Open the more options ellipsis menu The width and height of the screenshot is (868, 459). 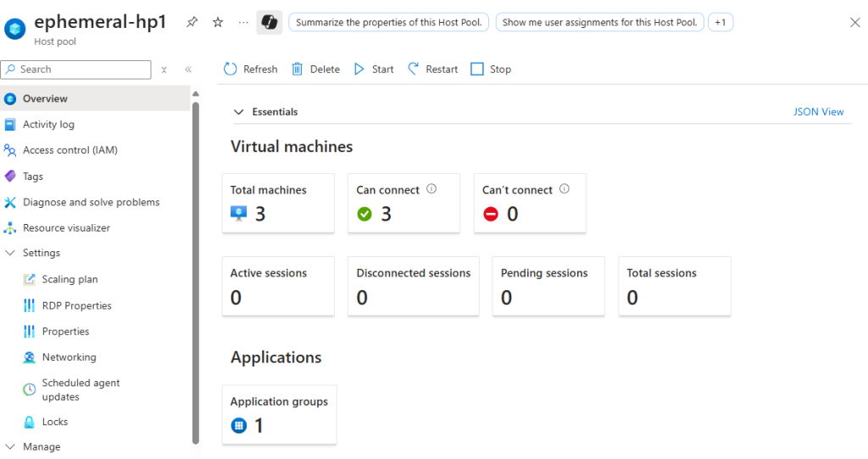[x=243, y=22]
